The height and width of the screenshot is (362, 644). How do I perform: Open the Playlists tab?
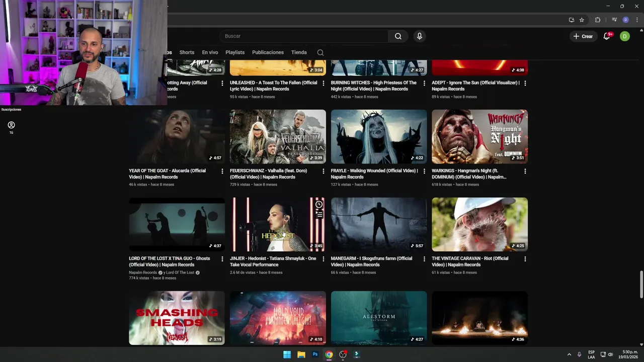[235, 52]
